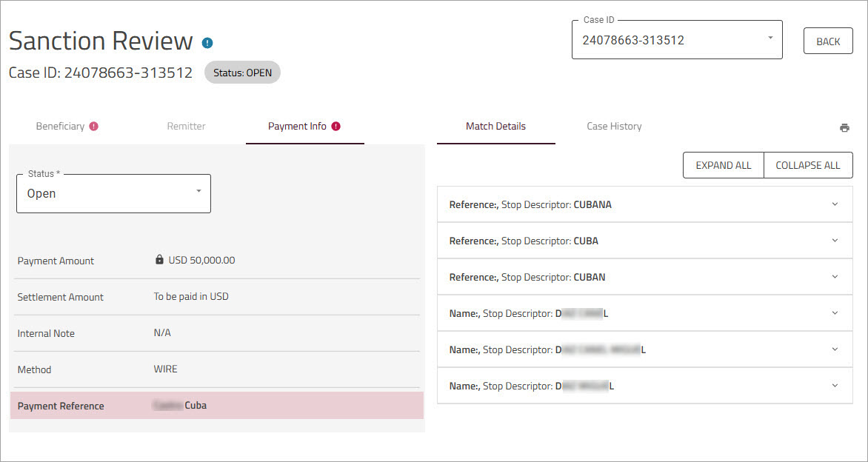
Task: Click the COLLAPSE ALL button
Action: point(808,165)
